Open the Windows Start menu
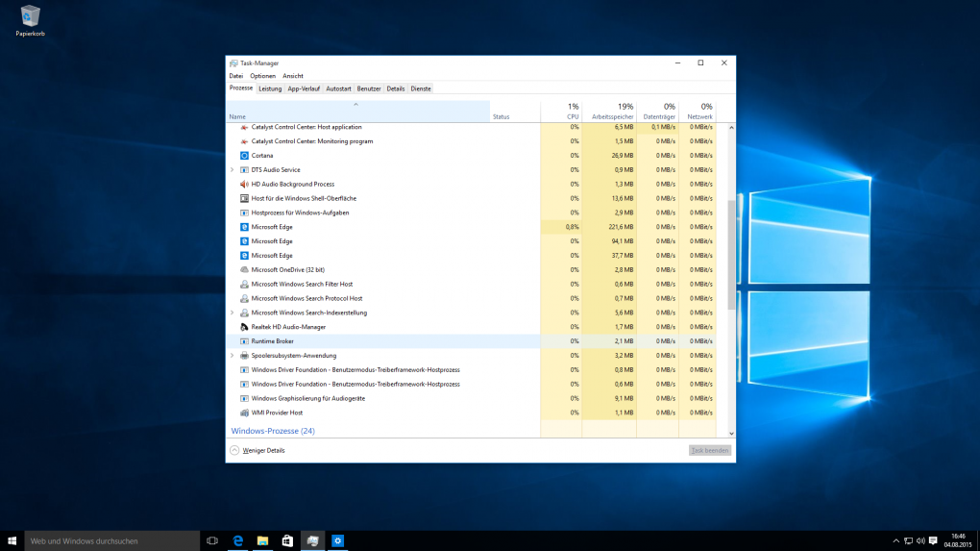 (12, 541)
